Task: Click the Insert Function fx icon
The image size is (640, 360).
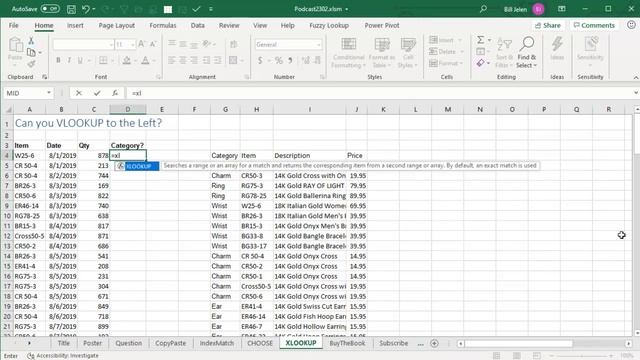Action: 115,93
